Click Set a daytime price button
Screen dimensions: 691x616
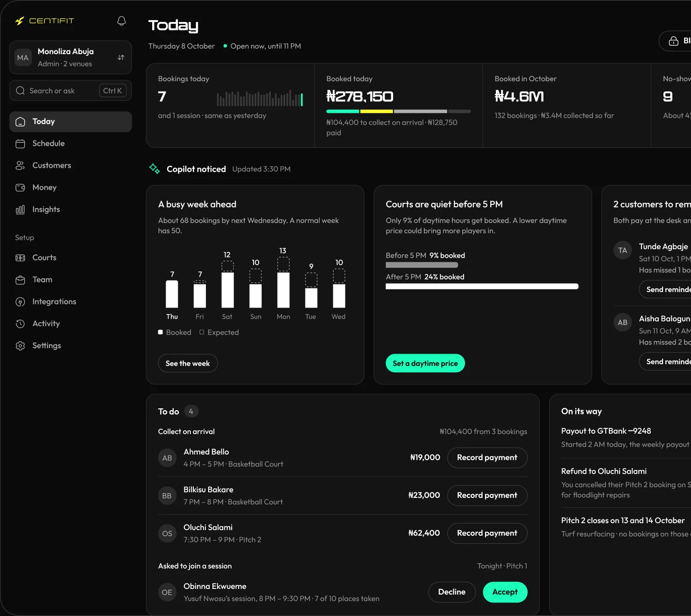[425, 363]
